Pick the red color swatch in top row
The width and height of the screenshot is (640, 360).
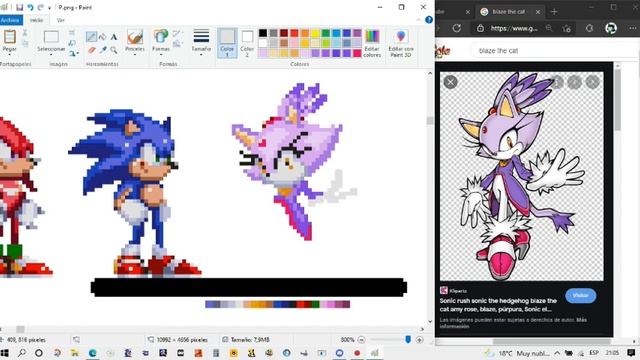[294, 33]
